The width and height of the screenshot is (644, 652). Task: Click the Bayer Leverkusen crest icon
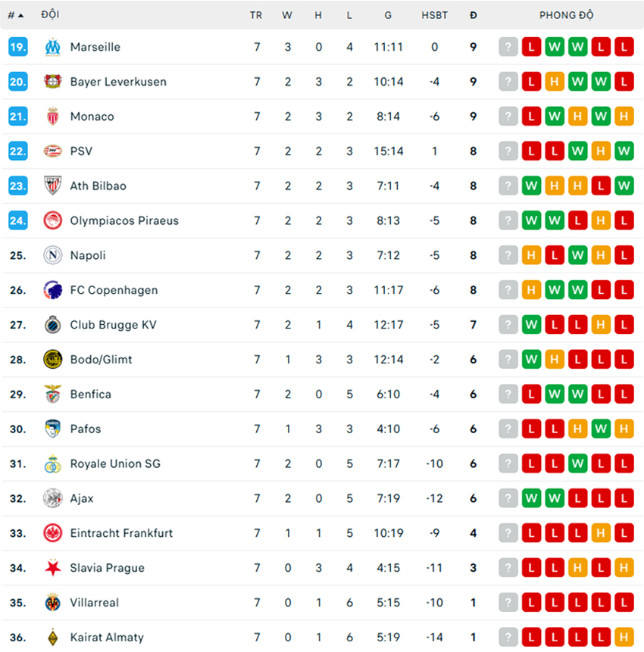click(52, 82)
